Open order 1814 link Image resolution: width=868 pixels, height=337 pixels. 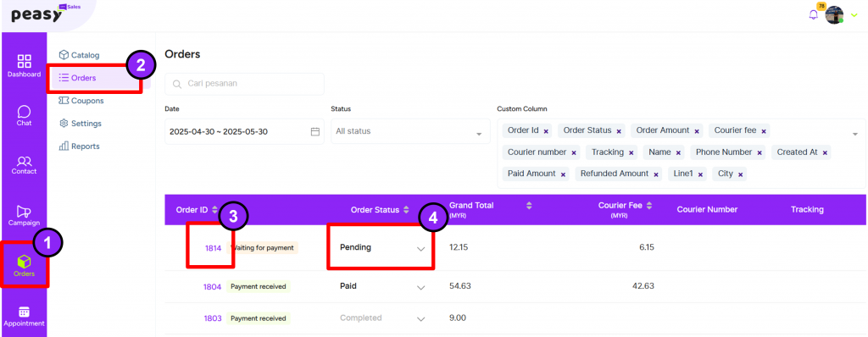[x=213, y=248]
